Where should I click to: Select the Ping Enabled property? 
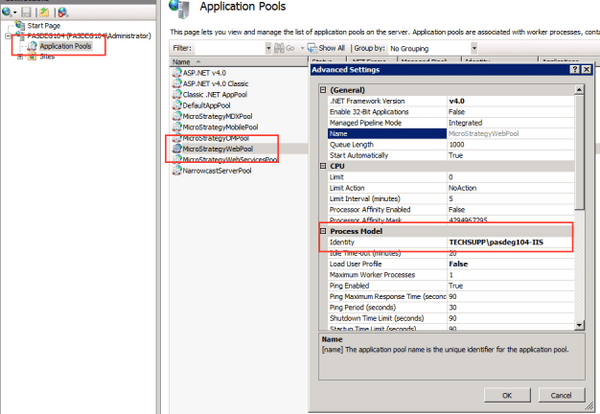(x=451, y=286)
